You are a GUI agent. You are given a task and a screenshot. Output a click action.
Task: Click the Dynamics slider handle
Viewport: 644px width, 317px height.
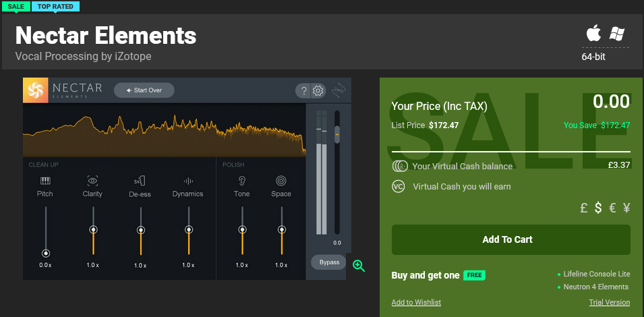pyautogui.click(x=189, y=229)
